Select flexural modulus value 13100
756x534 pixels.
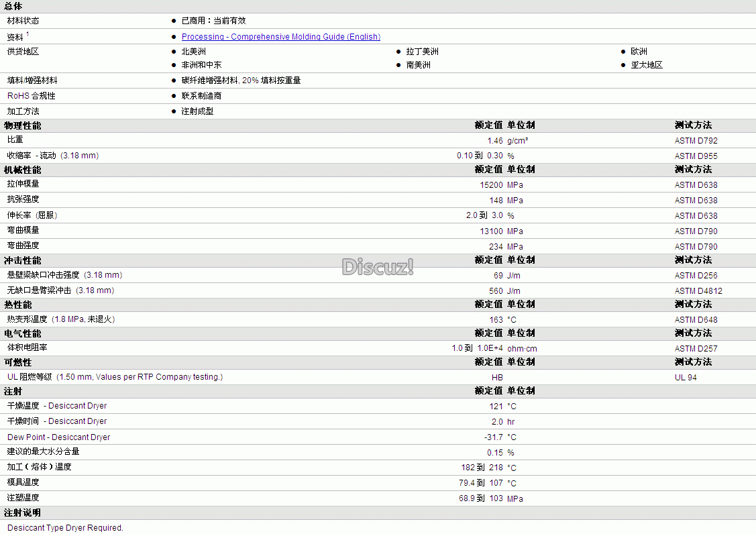coord(491,231)
